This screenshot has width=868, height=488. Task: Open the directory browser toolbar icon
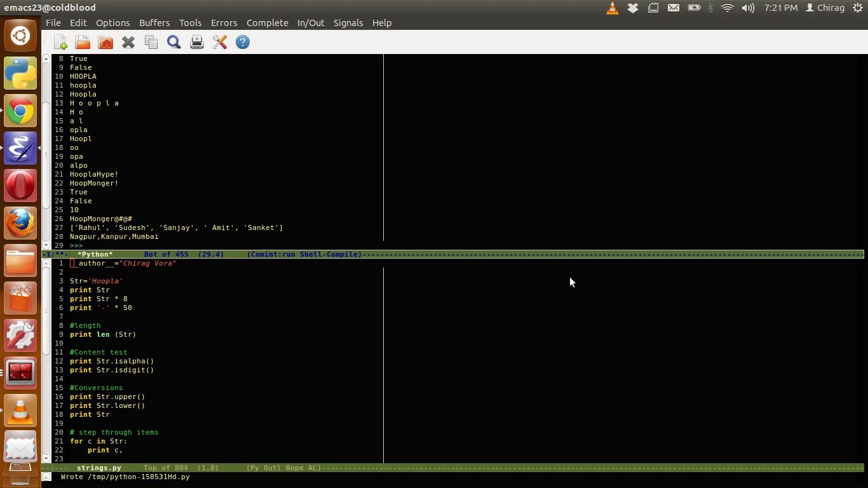105,42
